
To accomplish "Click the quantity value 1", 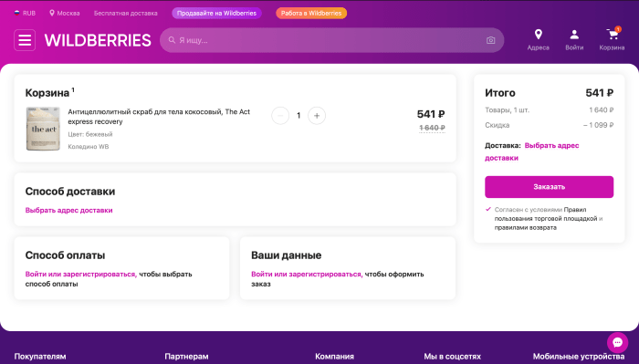I will click(299, 116).
